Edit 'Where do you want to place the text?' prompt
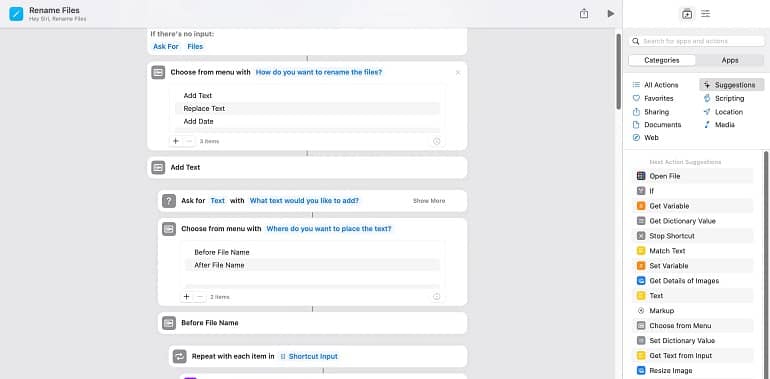 point(329,229)
